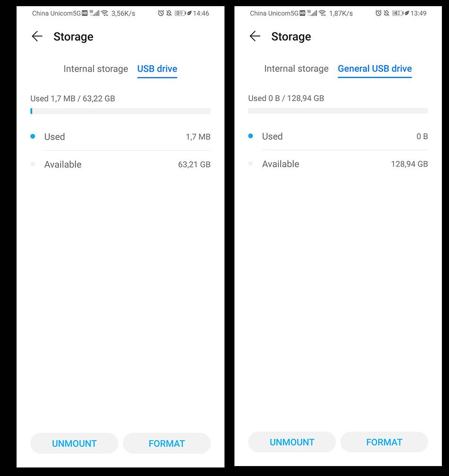
Task: Tap Used 1,7 MB row
Action: [x=121, y=137]
